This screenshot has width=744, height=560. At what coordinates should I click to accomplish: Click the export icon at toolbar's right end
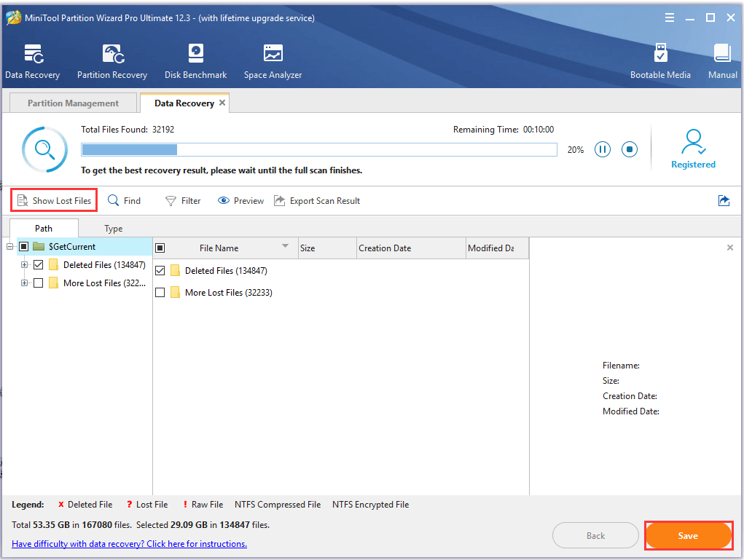pos(724,200)
